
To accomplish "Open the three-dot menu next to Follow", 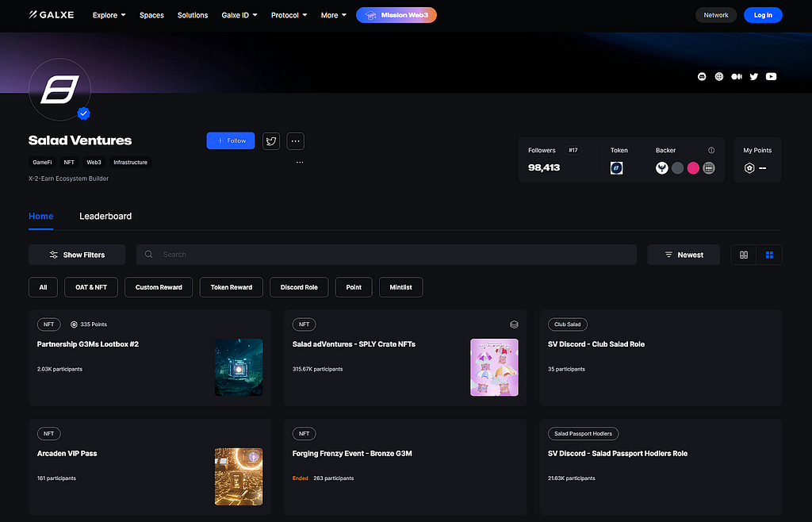I will point(295,141).
